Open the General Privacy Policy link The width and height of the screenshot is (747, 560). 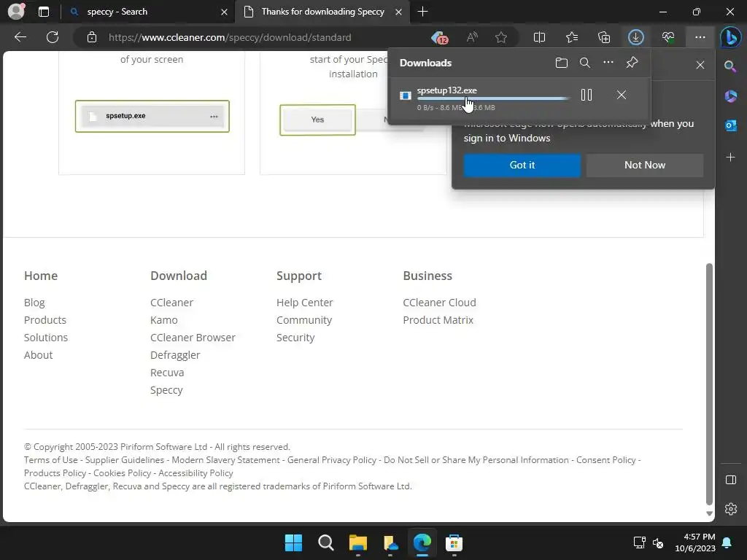332,460
